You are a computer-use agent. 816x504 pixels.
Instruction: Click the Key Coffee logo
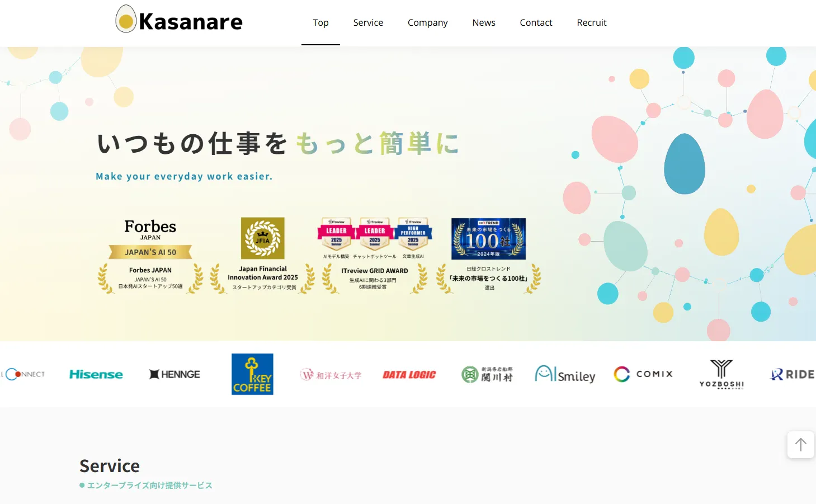[x=252, y=374]
